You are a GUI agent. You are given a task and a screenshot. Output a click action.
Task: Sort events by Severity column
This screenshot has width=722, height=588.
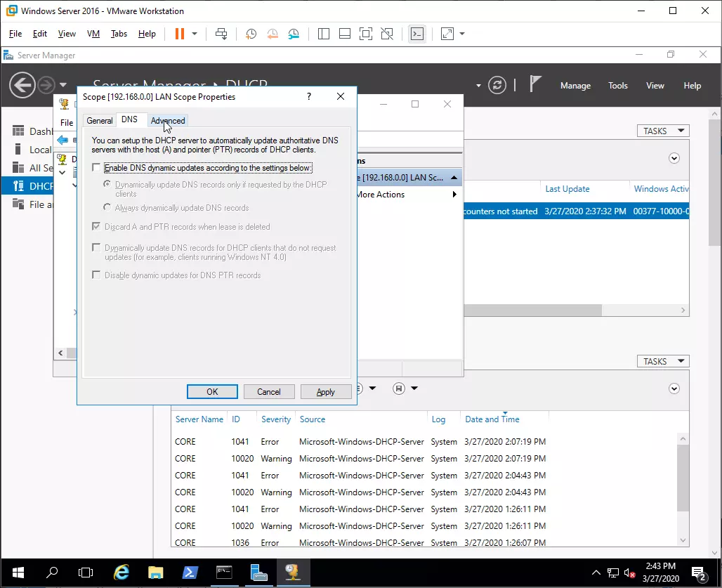point(276,419)
